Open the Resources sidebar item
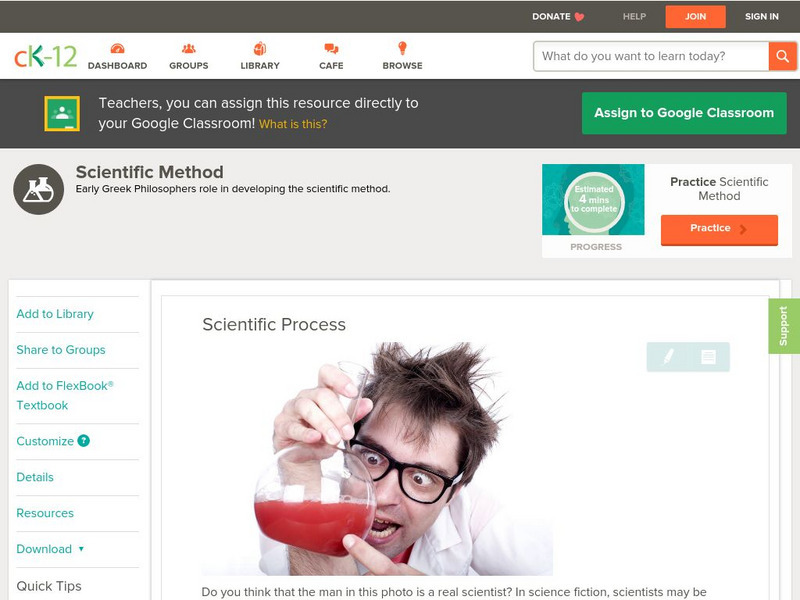800x600 pixels. pos(45,513)
